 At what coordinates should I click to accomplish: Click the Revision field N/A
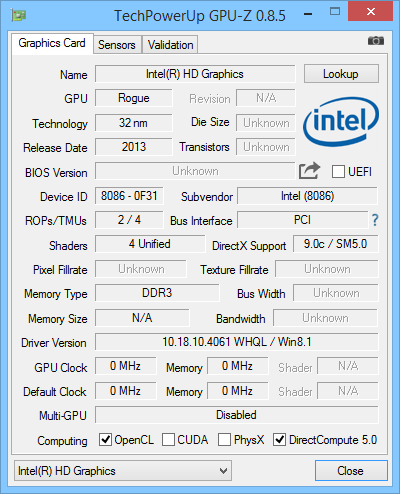(266, 98)
